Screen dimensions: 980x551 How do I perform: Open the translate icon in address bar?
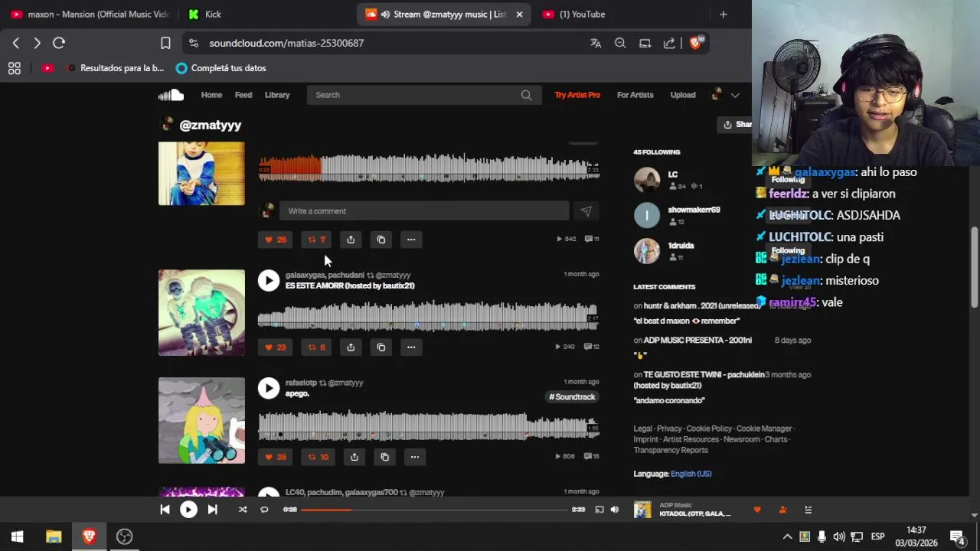pyautogui.click(x=596, y=43)
